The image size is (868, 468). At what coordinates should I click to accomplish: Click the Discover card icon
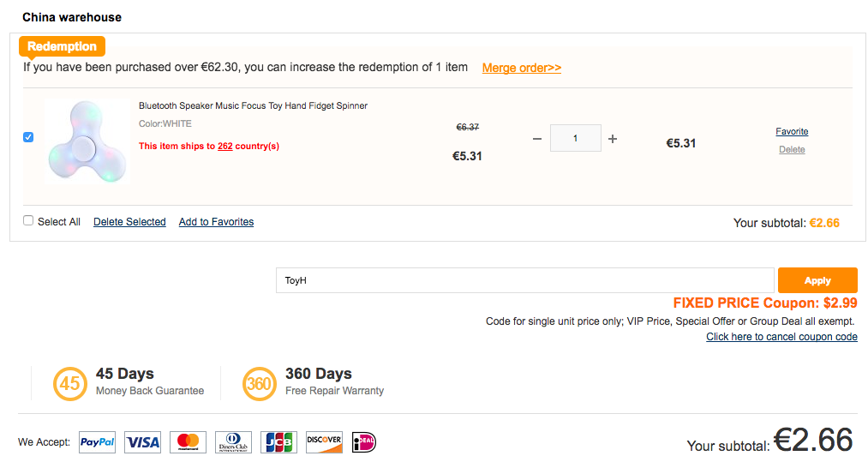coord(324,442)
